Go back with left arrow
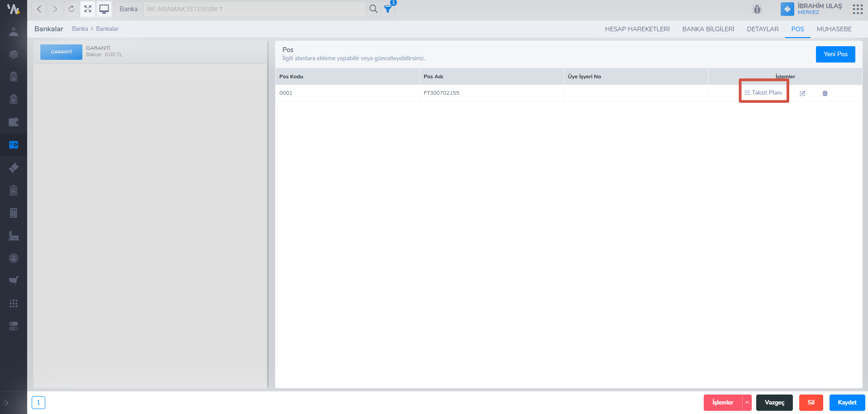Viewport: 868px width, 414px height. [x=39, y=9]
